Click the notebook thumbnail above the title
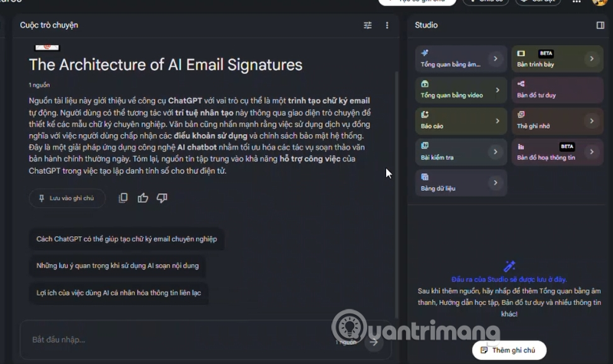Image resolution: width=613 pixels, height=364 pixels. pos(47,48)
